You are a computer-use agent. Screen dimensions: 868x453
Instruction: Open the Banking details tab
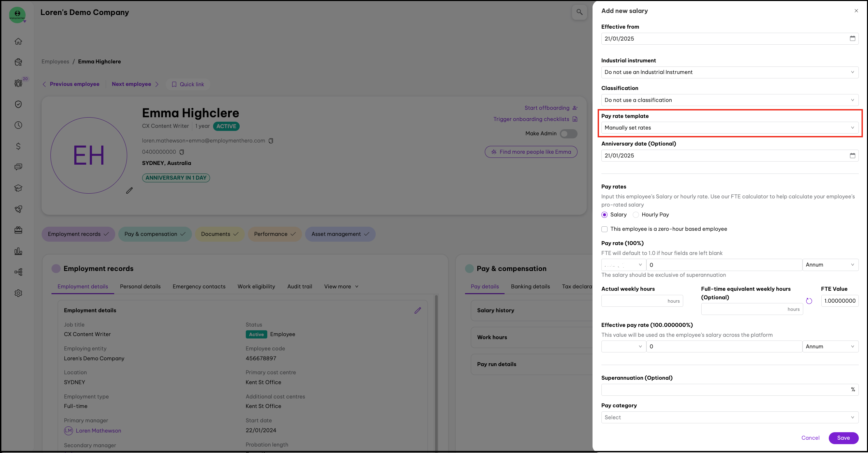pos(530,287)
